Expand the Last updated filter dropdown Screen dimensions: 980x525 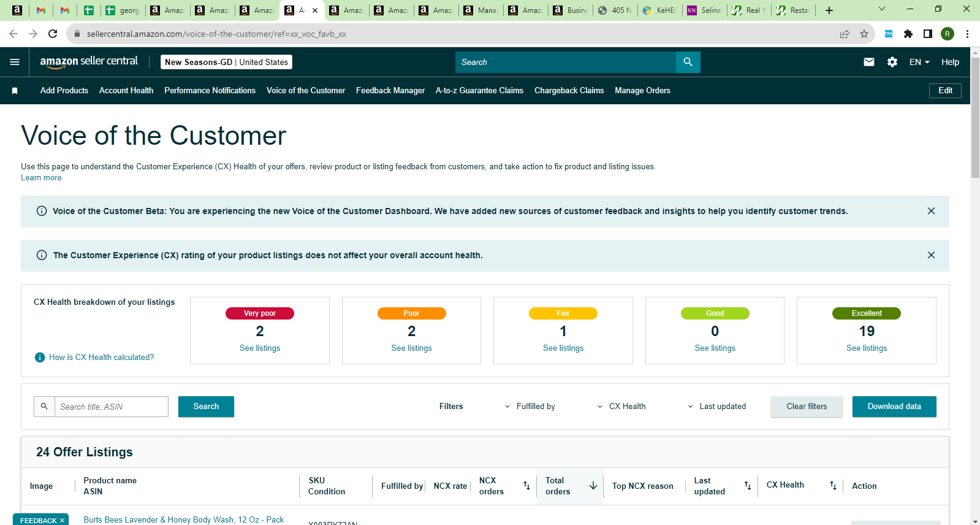[717, 407]
